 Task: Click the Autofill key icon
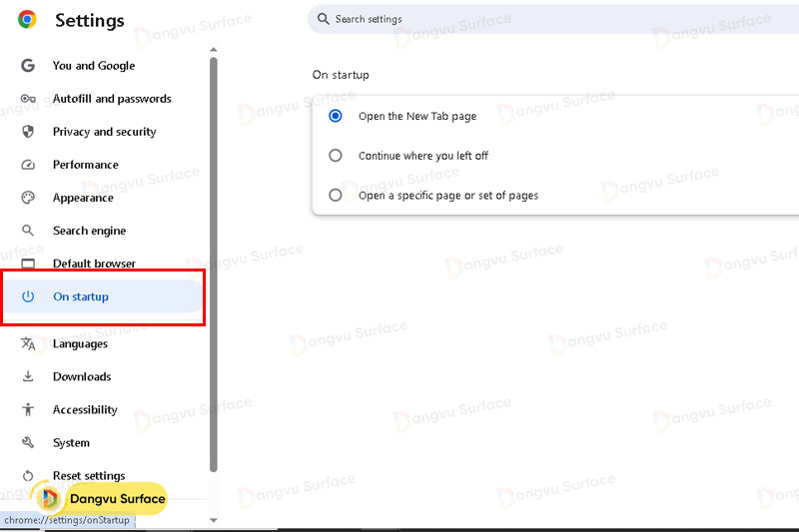coord(28,99)
